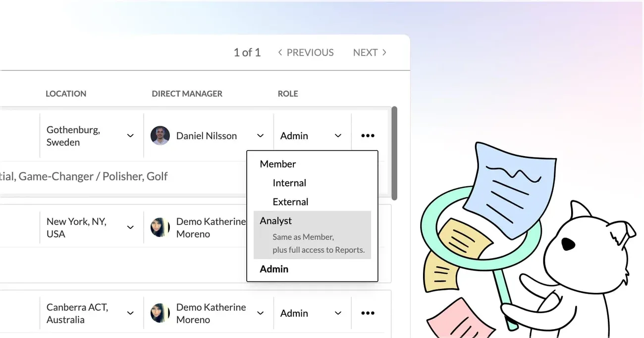Screen dimensions: 644x338
Task: Choose Internal member option
Action: (x=289, y=183)
